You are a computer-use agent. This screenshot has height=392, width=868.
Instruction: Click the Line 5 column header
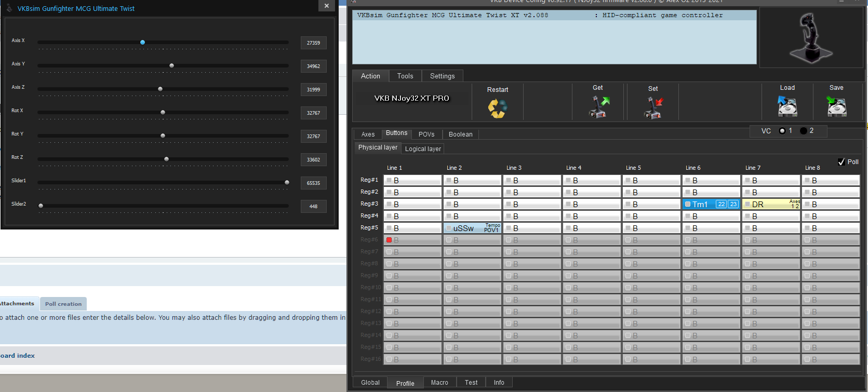click(x=633, y=168)
